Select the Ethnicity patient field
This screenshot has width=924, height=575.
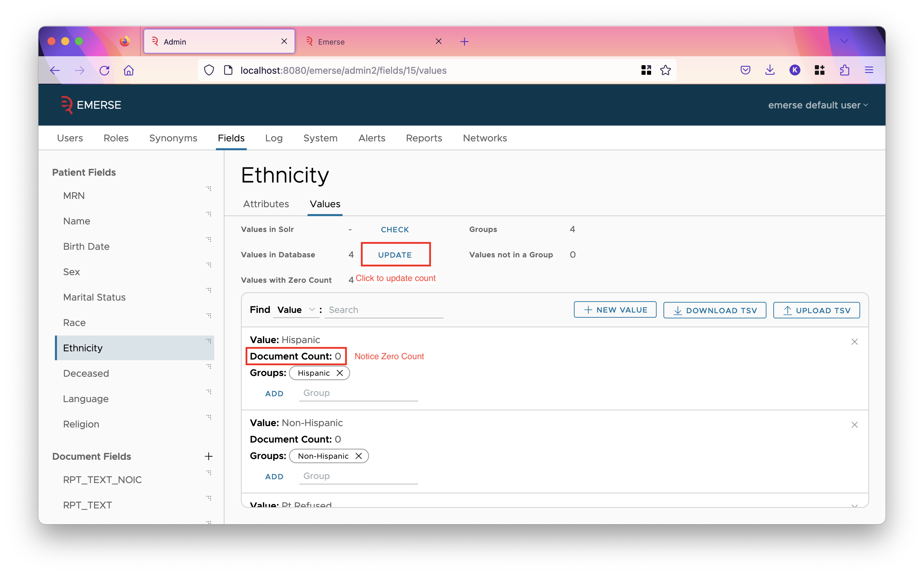(x=135, y=348)
